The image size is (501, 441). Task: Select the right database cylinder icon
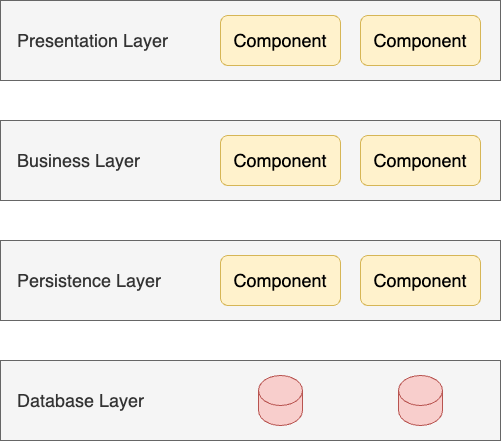420,400
